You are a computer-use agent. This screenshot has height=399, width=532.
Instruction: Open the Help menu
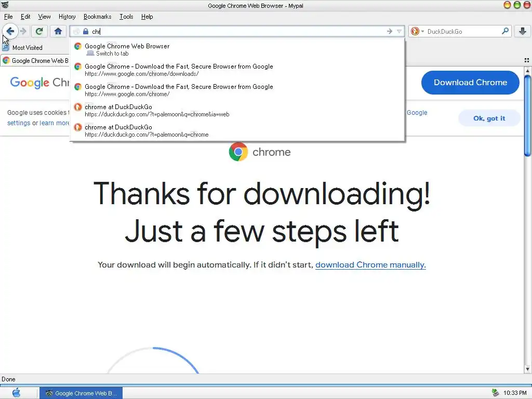[147, 17]
